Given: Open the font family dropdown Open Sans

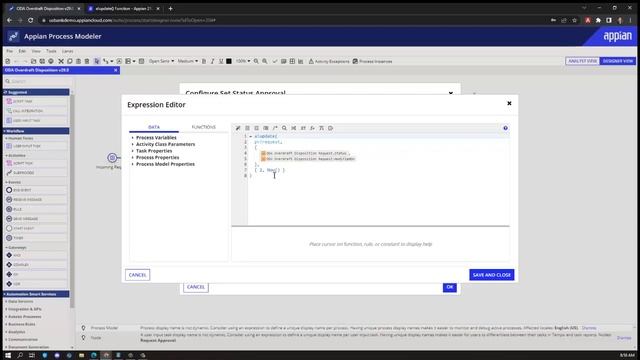Looking at the screenshot, I should pyautogui.click(x=161, y=61).
